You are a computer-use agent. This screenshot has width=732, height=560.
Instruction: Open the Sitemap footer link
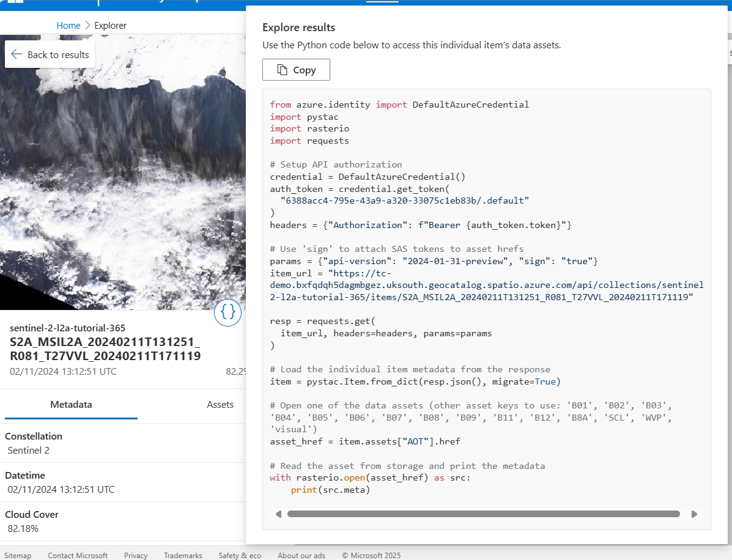pyautogui.click(x=18, y=555)
